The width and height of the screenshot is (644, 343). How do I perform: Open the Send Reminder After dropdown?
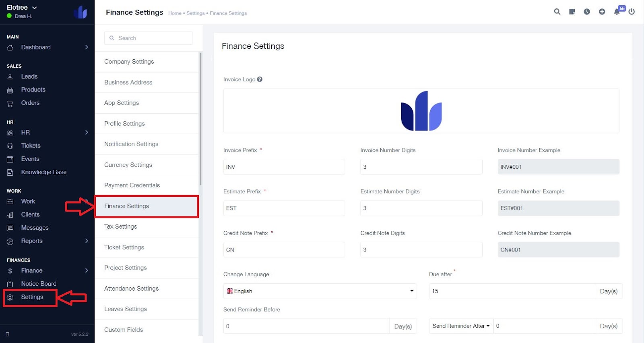[x=461, y=326]
